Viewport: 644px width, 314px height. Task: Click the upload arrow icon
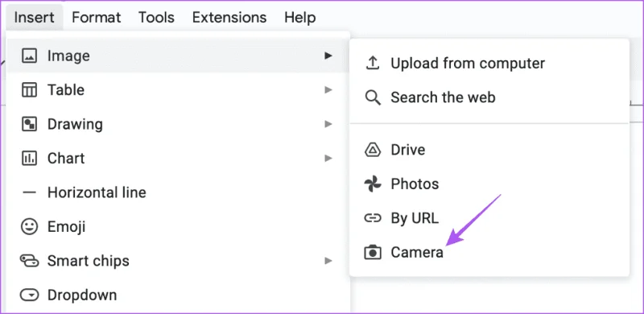[x=372, y=64]
